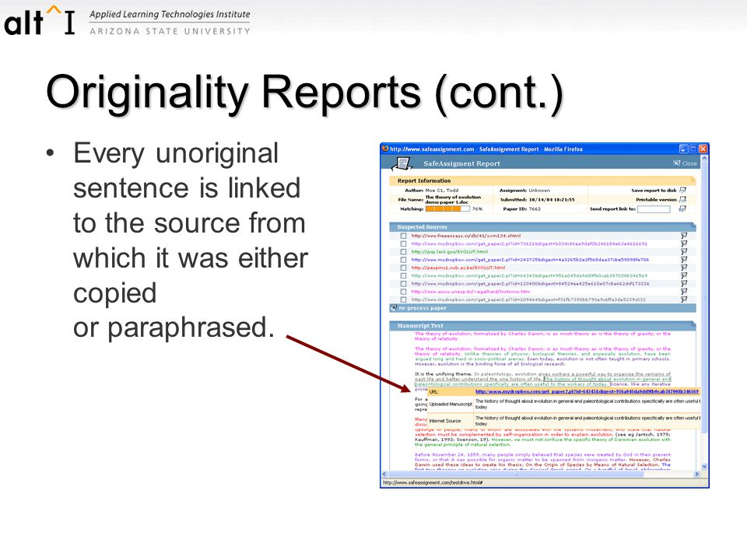This screenshot has width=747, height=560.
Task: Click the view icon for the mydropbox id=10946 row
Action: 684,299
